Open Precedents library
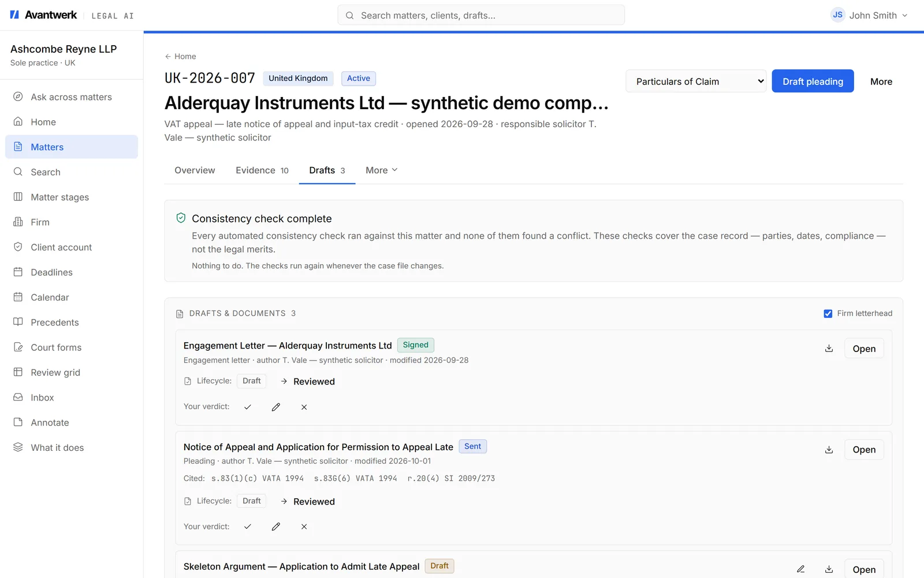Image resolution: width=924 pixels, height=578 pixels. (x=72, y=323)
